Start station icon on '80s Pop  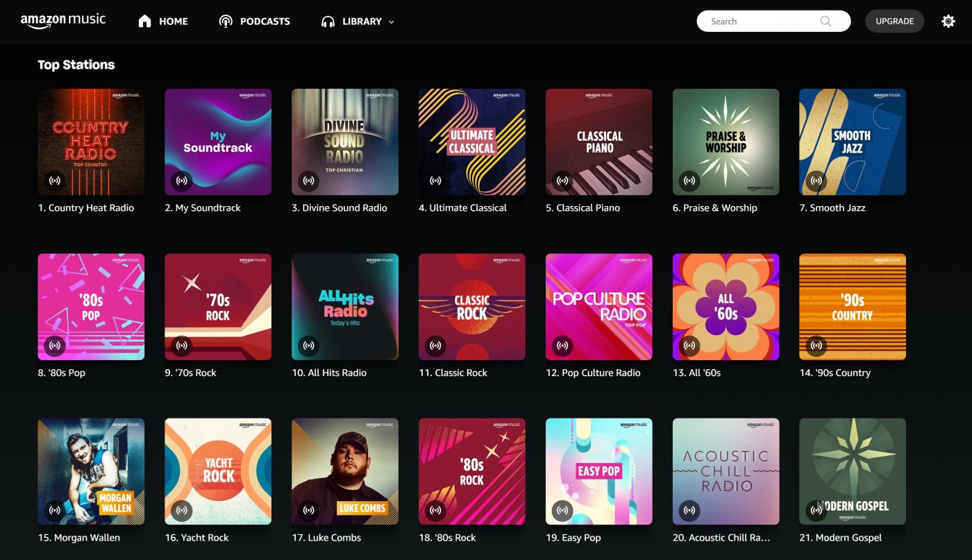pos(55,345)
